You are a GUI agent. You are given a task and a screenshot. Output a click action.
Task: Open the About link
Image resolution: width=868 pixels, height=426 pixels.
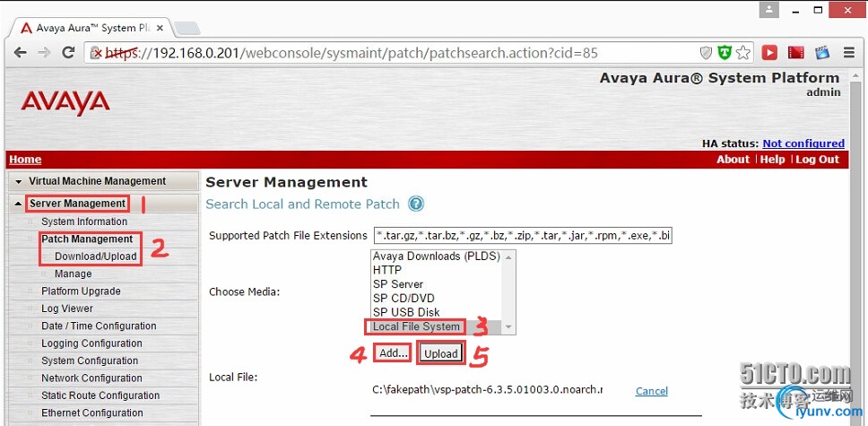733,160
